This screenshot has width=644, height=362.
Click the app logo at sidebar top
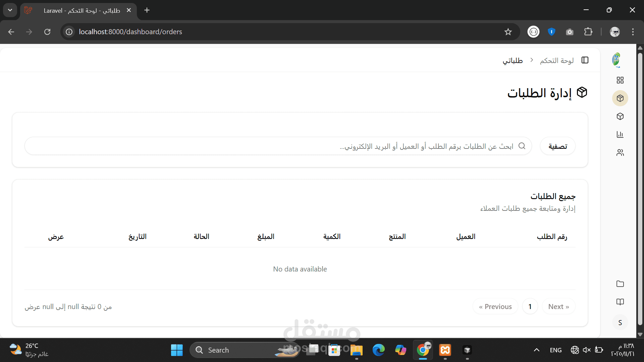click(x=616, y=60)
